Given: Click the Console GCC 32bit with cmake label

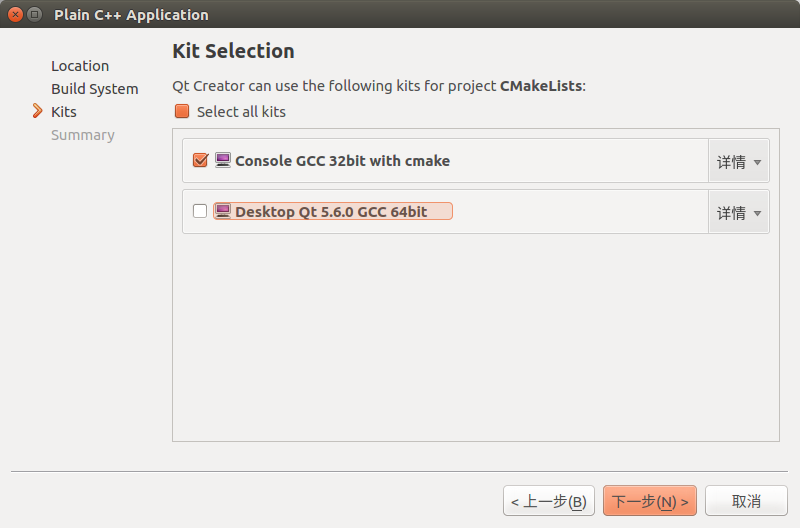Looking at the screenshot, I should coord(342,161).
